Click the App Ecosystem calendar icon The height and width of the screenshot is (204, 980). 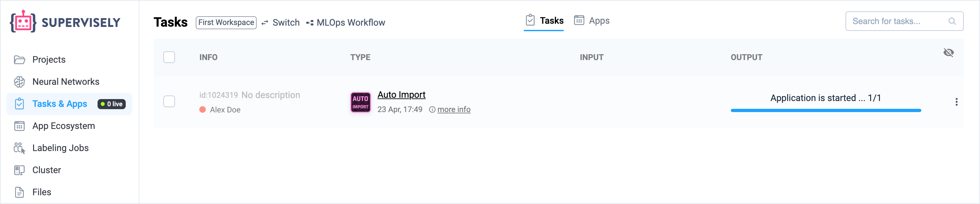(19, 126)
